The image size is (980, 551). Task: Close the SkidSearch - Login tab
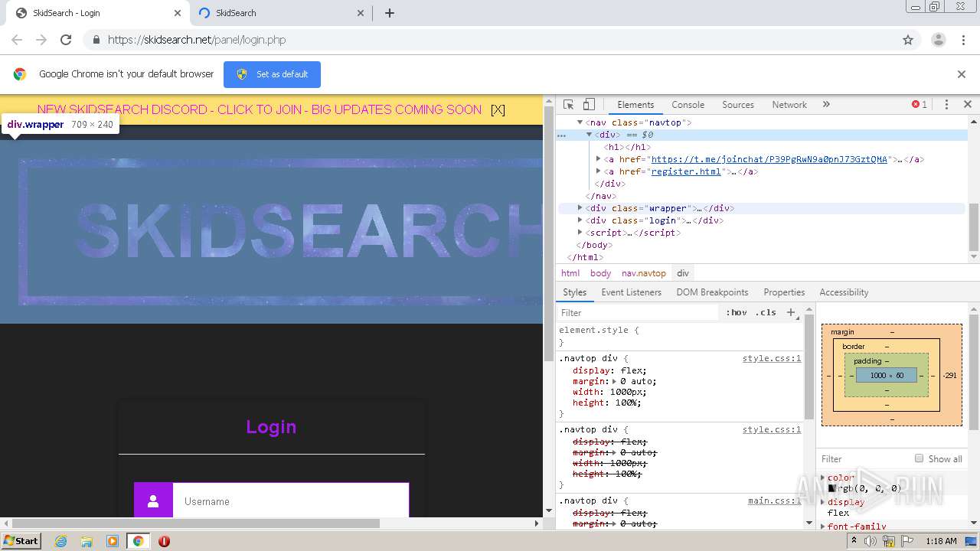point(178,13)
